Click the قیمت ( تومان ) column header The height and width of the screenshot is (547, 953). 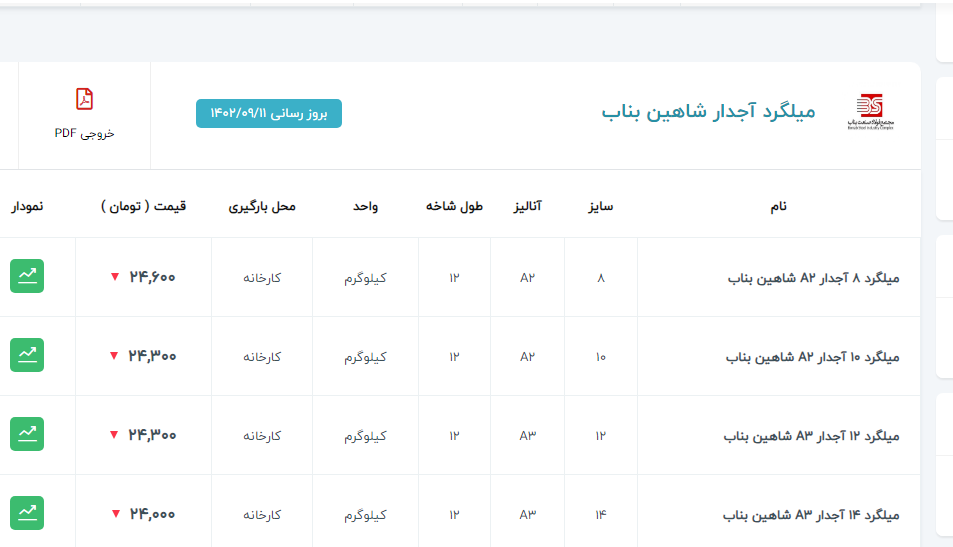coord(143,206)
